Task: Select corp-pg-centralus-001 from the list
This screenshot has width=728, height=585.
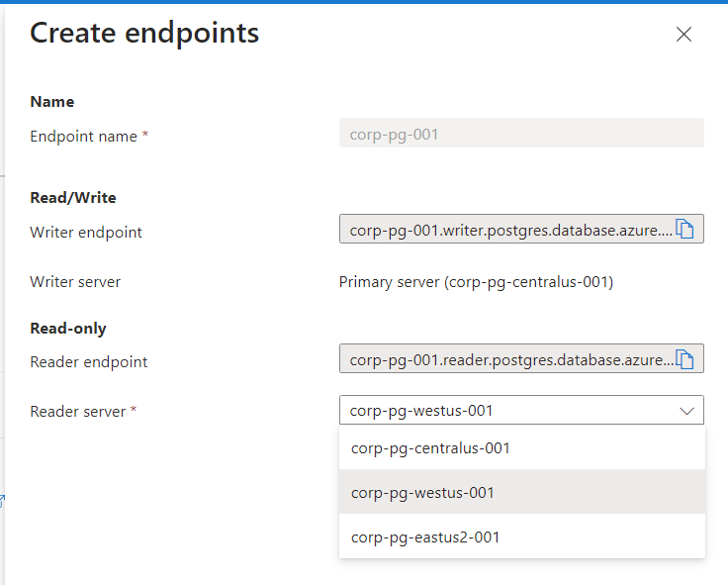Action: coord(522,448)
